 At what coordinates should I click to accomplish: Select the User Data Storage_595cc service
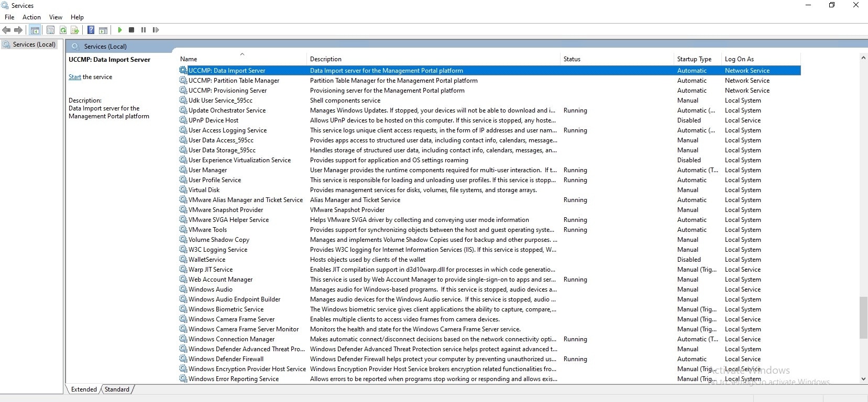click(x=222, y=150)
